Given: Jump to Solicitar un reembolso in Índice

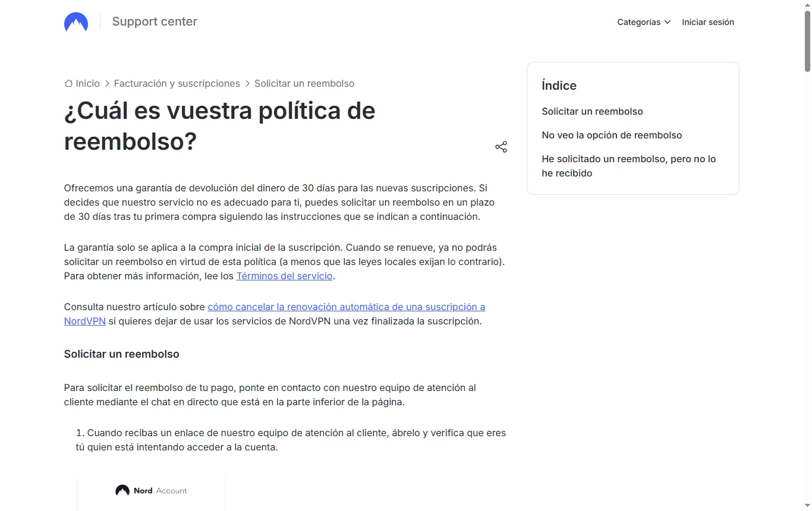Looking at the screenshot, I should point(593,111).
